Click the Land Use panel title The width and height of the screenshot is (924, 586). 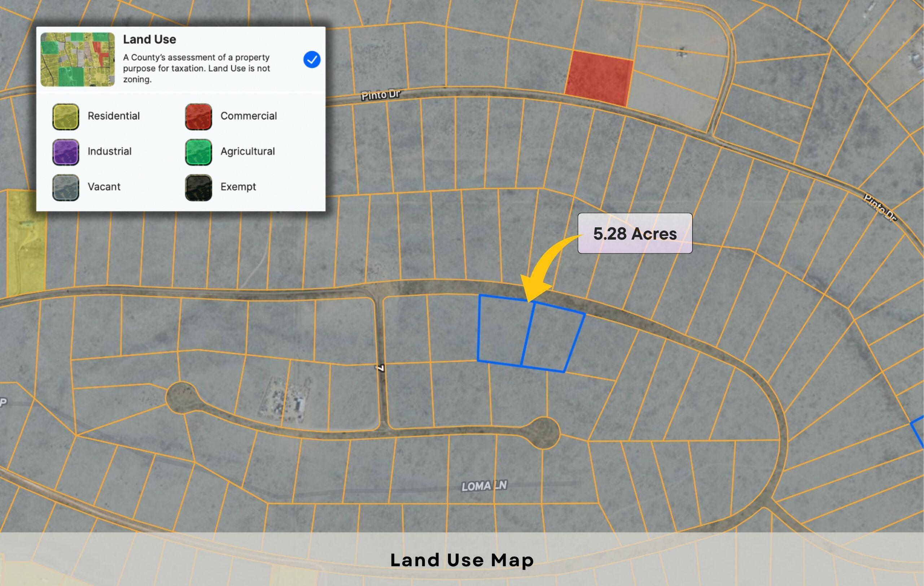(149, 39)
